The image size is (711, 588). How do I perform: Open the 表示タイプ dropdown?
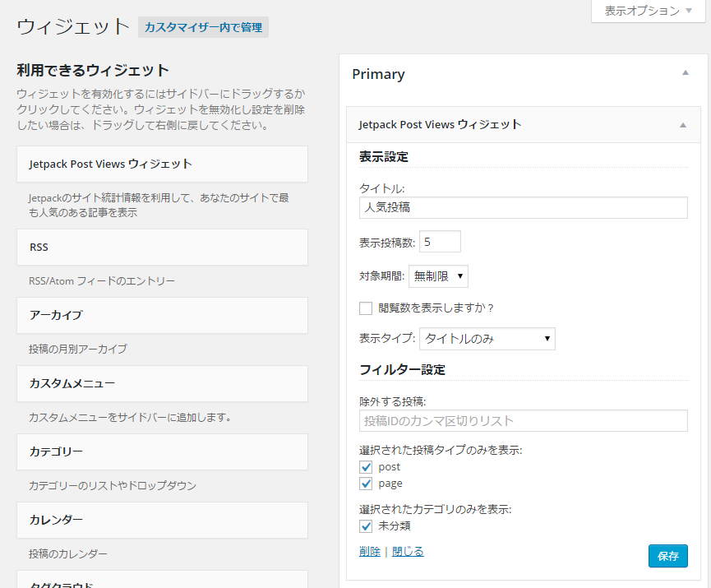pos(487,338)
